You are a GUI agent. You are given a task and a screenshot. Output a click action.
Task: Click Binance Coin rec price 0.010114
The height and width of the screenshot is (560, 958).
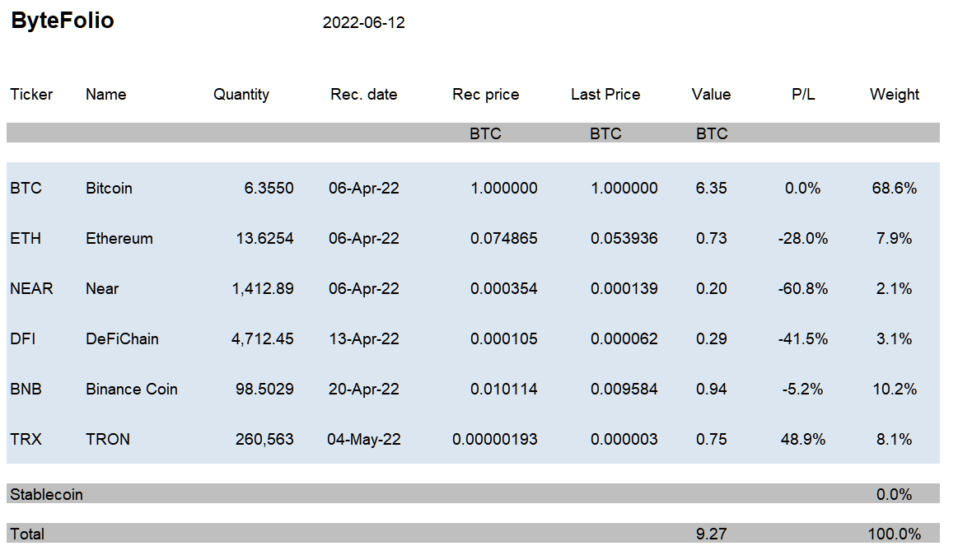click(x=503, y=389)
